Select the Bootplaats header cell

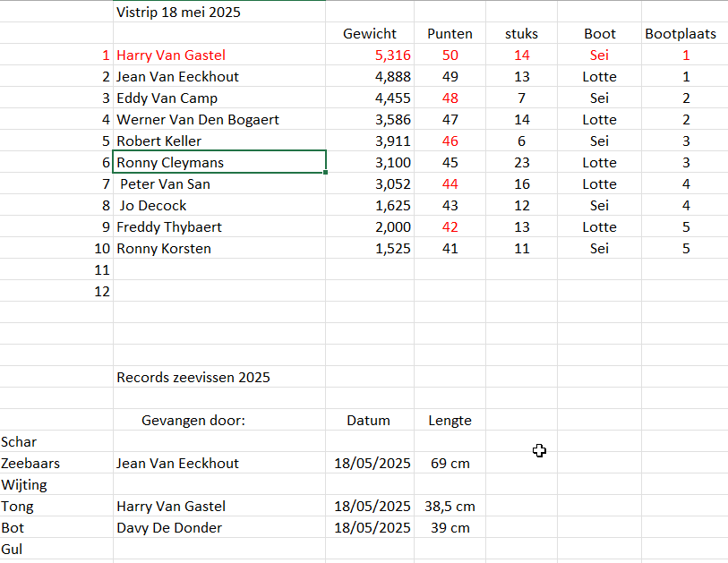(x=684, y=33)
